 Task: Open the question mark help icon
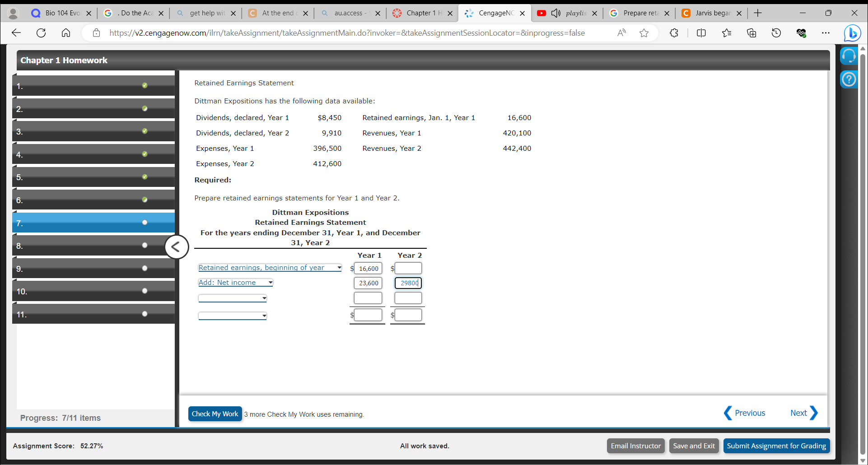click(x=849, y=79)
